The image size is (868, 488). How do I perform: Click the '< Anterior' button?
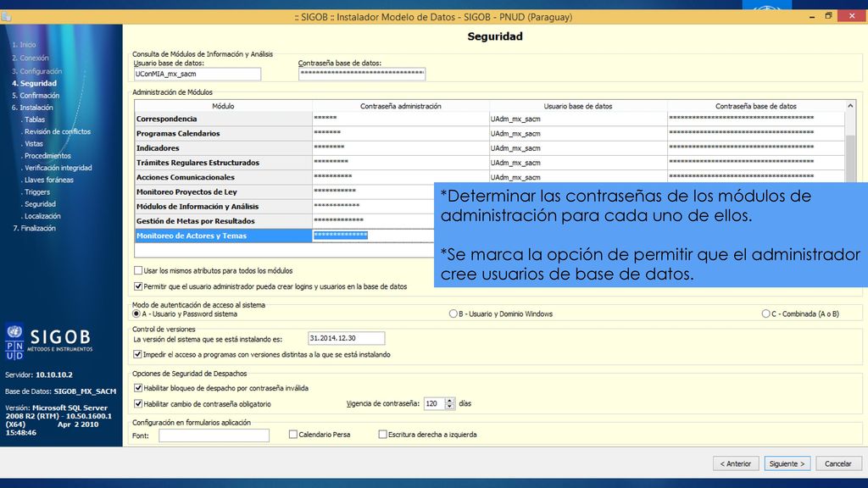(x=735, y=463)
